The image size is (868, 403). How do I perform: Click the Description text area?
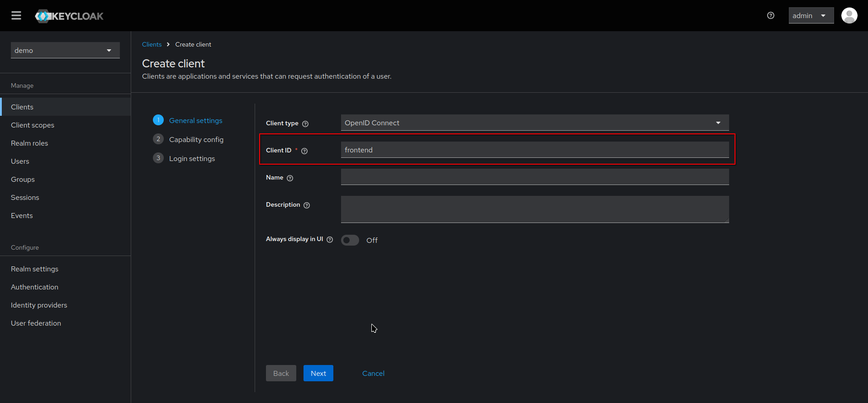pyautogui.click(x=535, y=209)
